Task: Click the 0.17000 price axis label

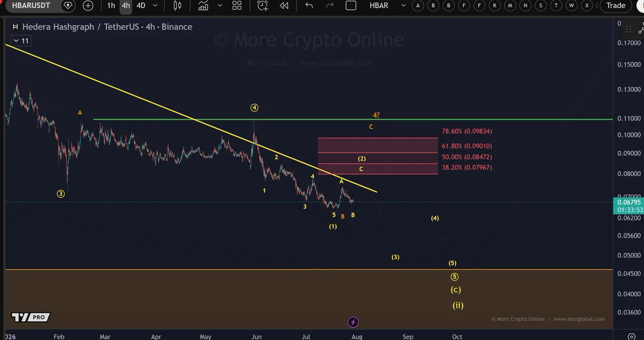Action: 629,42
